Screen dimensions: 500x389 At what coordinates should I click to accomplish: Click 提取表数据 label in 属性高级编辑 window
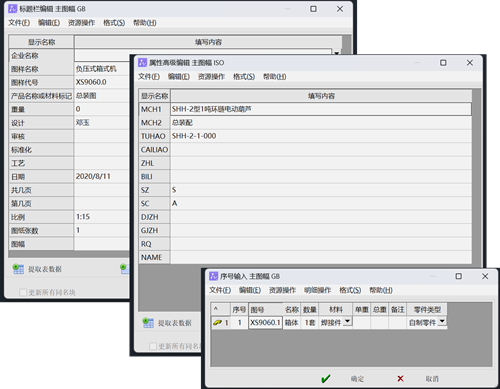[175, 323]
